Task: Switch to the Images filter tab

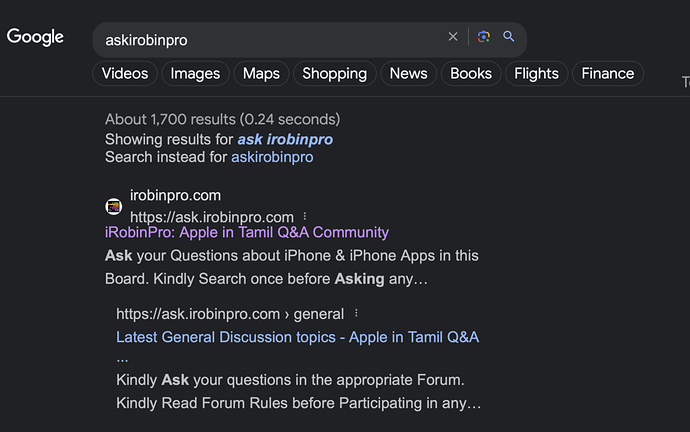Action: pyautogui.click(x=195, y=73)
